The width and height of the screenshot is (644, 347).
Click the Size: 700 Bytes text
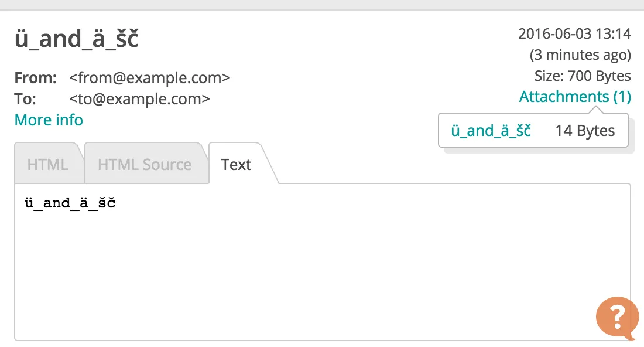click(x=583, y=76)
